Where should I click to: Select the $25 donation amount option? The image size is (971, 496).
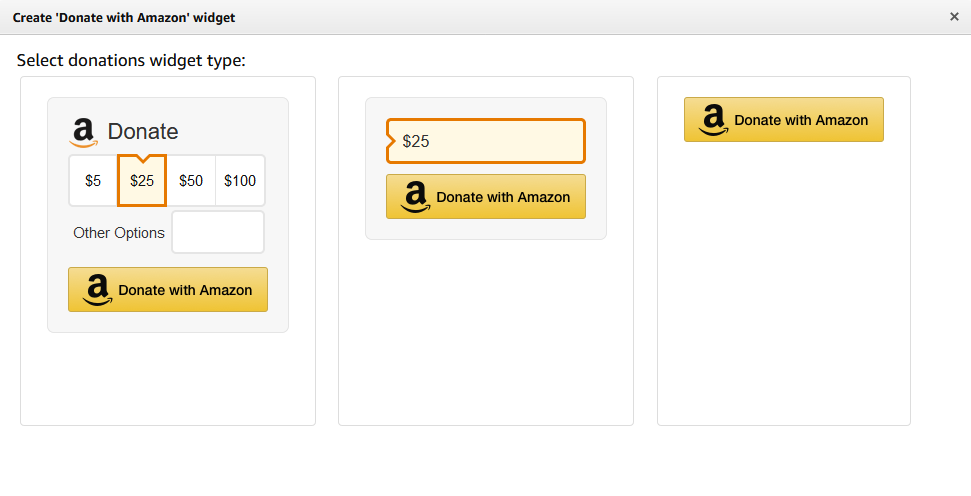tap(142, 181)
